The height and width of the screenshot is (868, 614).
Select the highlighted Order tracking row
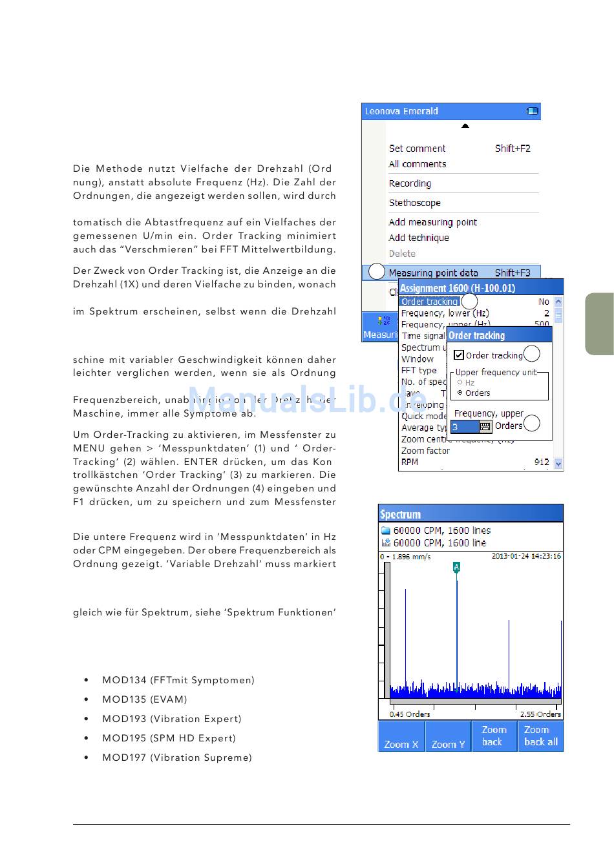click(429, 302)
